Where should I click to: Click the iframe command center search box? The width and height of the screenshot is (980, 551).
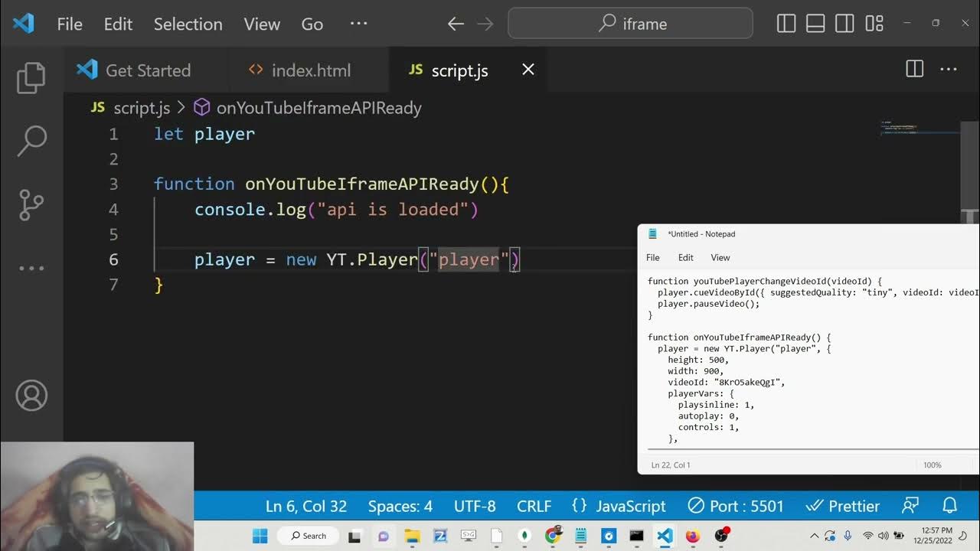(x=630, y=24)
